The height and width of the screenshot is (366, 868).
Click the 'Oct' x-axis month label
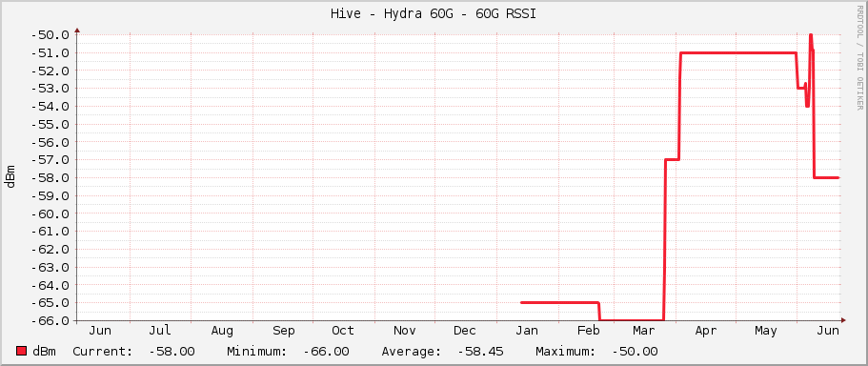click(343, 331)
